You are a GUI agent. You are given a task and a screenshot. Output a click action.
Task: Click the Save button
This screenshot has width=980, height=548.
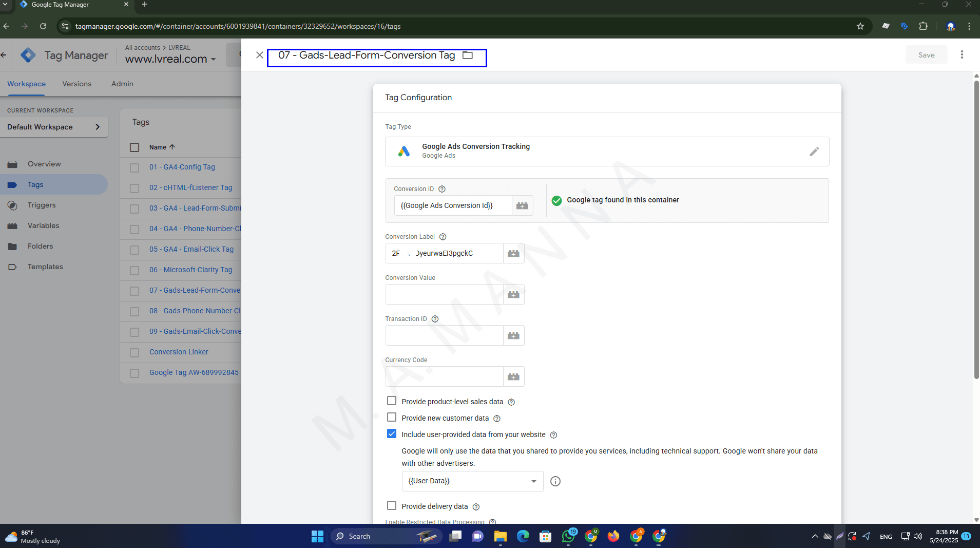click(926, 55)
